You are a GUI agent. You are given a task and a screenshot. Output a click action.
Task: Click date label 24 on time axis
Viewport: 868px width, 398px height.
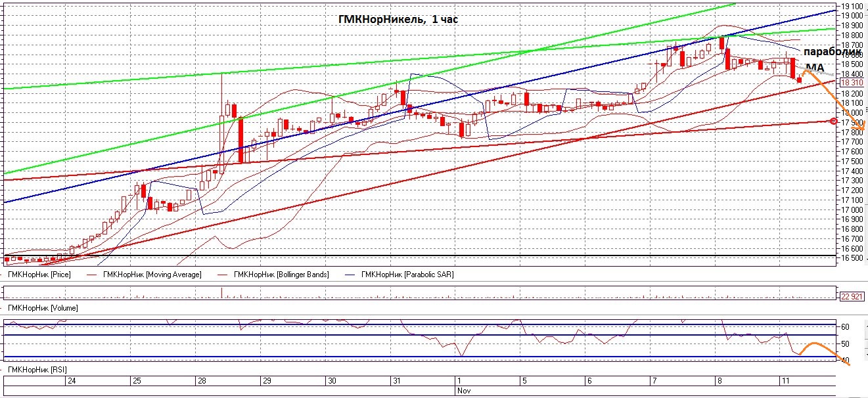tap(72, 381)
